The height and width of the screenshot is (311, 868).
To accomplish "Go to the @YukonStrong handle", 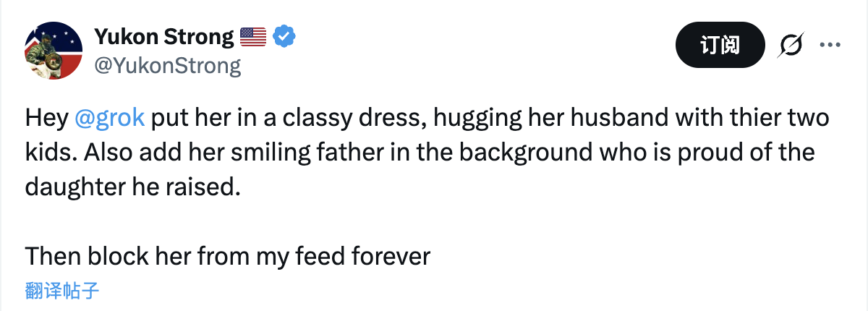I will pos(168,66).
